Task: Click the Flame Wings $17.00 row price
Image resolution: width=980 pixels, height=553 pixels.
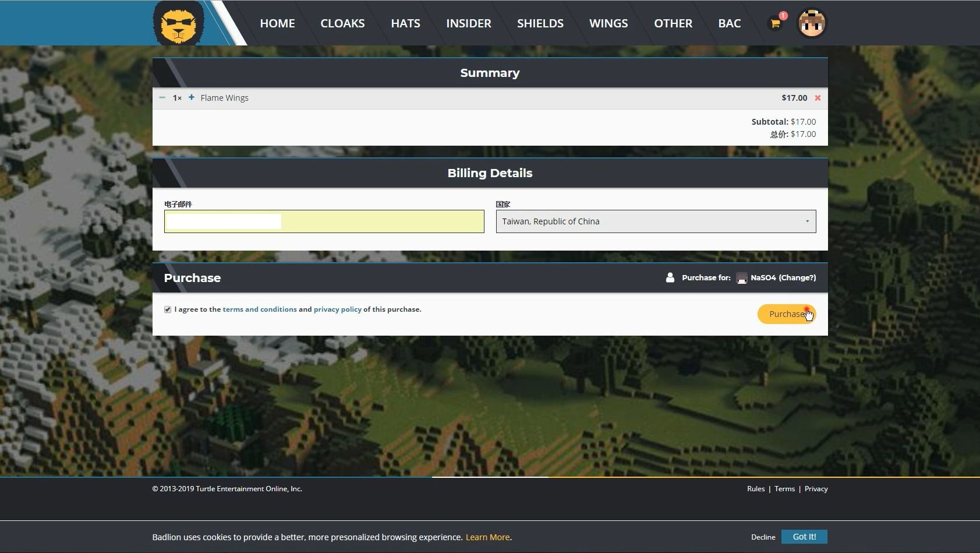Action: pos(794,98)
